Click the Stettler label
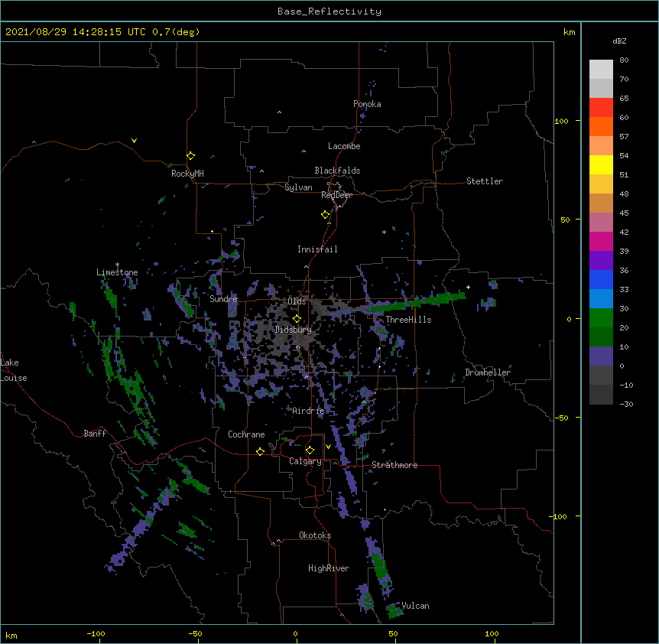 tap(485, 181)
